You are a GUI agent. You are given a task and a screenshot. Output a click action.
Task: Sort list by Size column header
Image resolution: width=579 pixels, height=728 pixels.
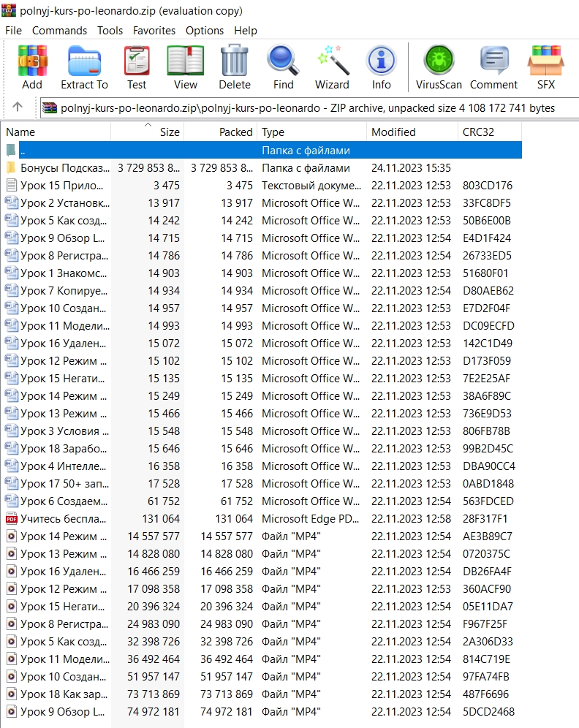(x=148, y=132)
